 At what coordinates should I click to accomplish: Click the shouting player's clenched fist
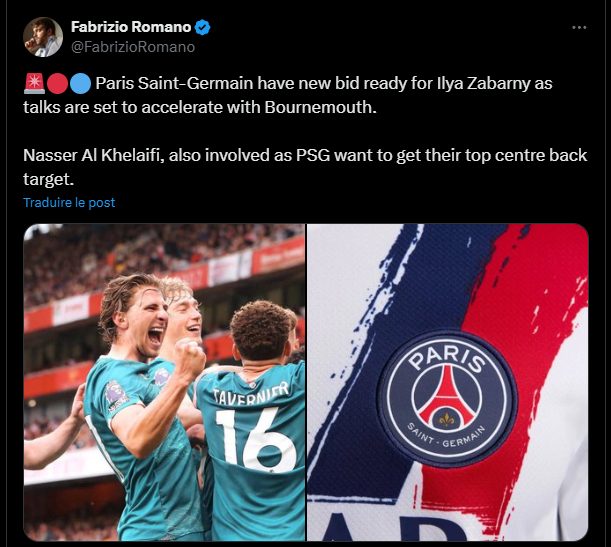click(x=189, y=358)
